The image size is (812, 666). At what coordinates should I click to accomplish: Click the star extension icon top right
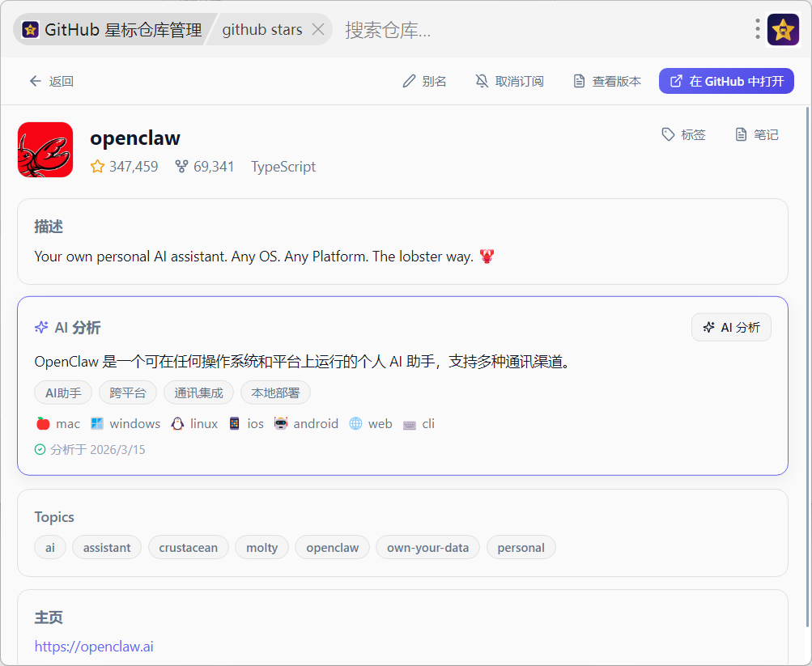click(783, 29)
